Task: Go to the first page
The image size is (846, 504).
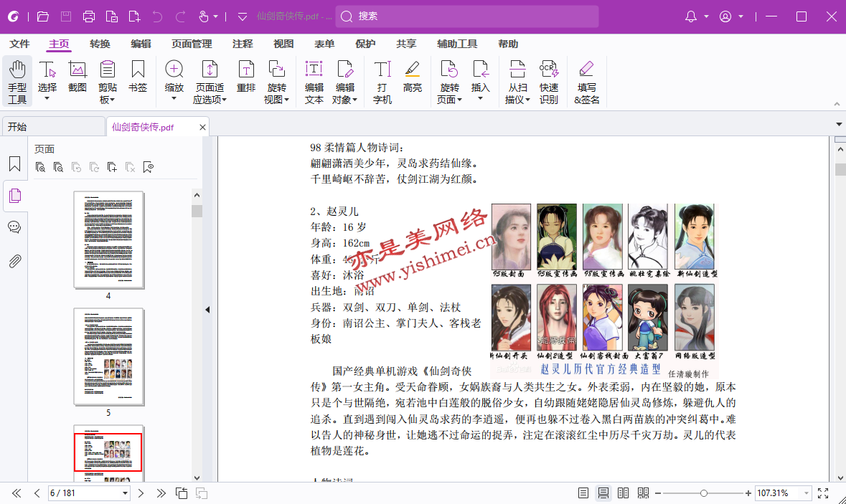Action: 17,493
